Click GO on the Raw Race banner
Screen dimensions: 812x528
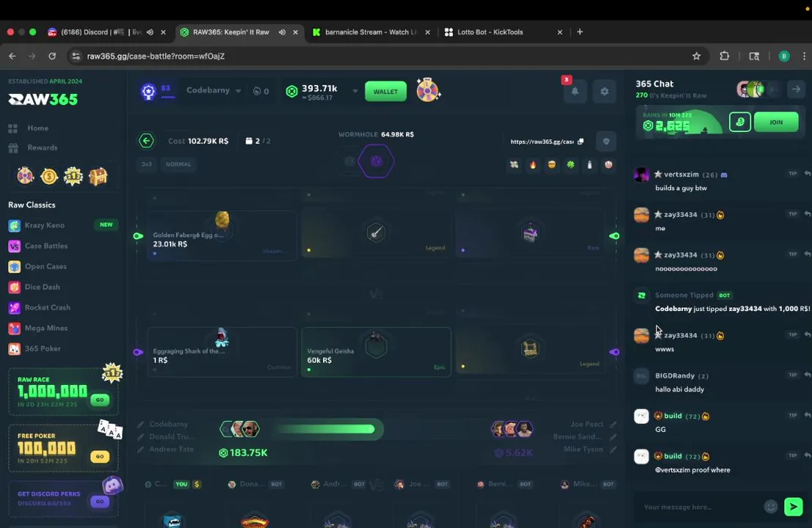100,400
